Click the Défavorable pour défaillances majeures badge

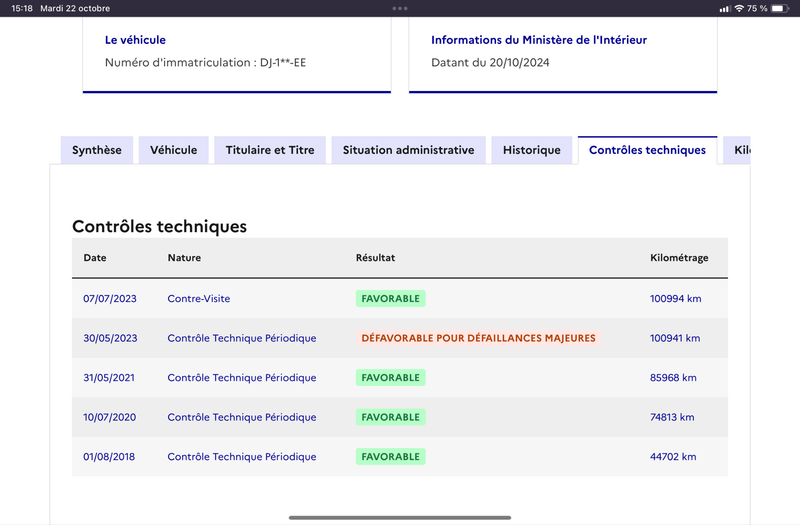coord(479,338)
